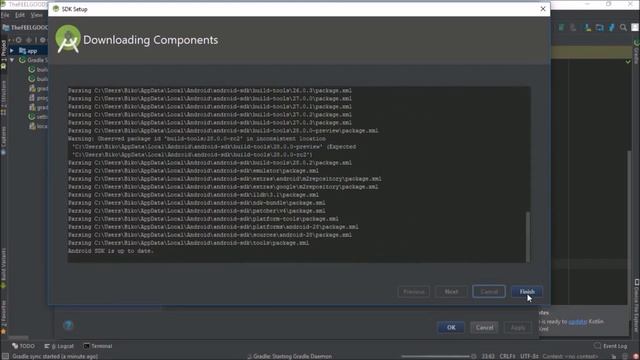Open the File menu
The height and width of the screenshot is (360, 640).
coord(5,15)
